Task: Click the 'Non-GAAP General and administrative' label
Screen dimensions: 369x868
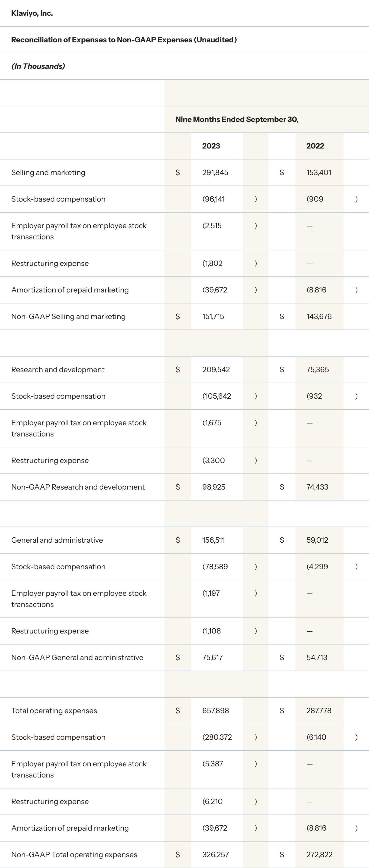Action: (x=77, y=657)
